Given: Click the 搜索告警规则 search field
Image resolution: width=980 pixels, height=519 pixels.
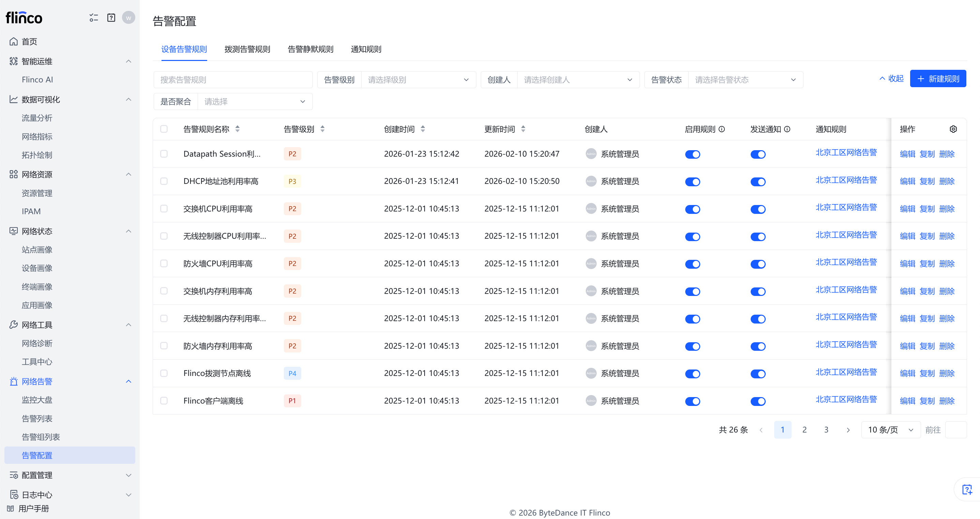Looking at the screenshot, I should click(x=233, y=80).
